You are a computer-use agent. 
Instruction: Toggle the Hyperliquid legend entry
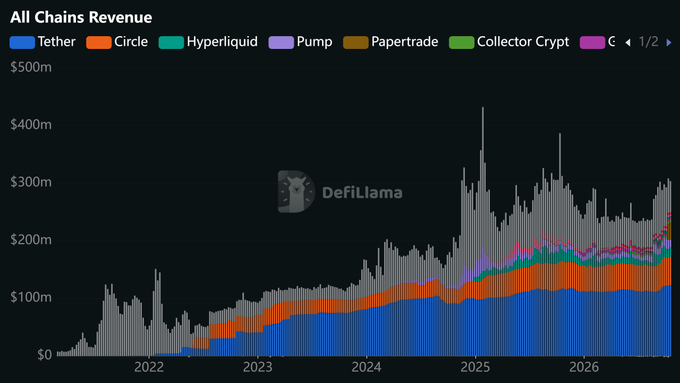pyautogui.click(x=208, y=42)
